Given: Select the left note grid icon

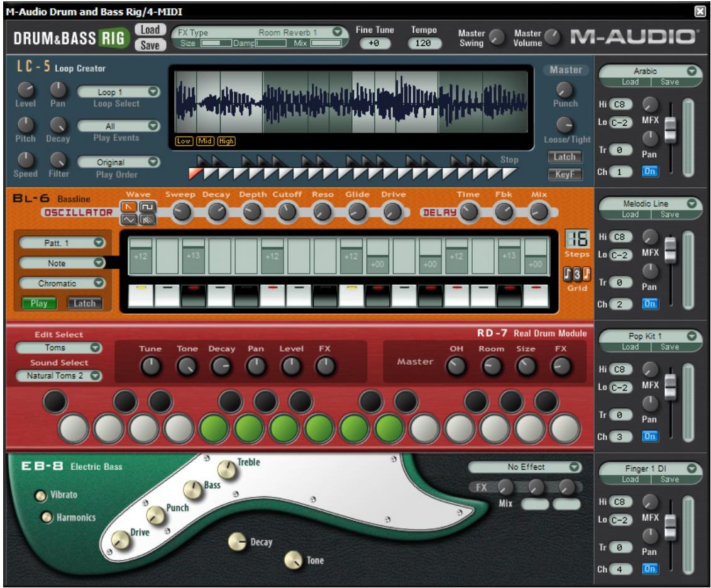Looking at the screenshot, I should click(x=568, y=274).
